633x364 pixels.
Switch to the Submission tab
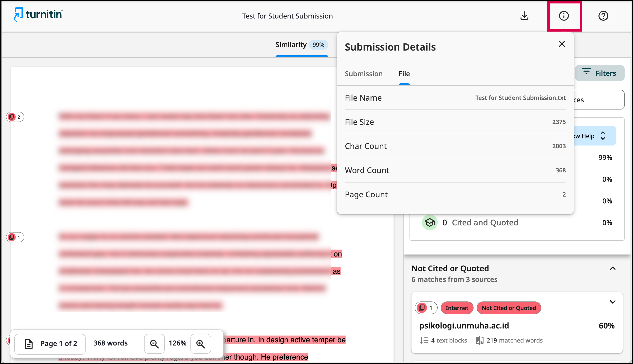pyautogui.click(x=364, y=74)
